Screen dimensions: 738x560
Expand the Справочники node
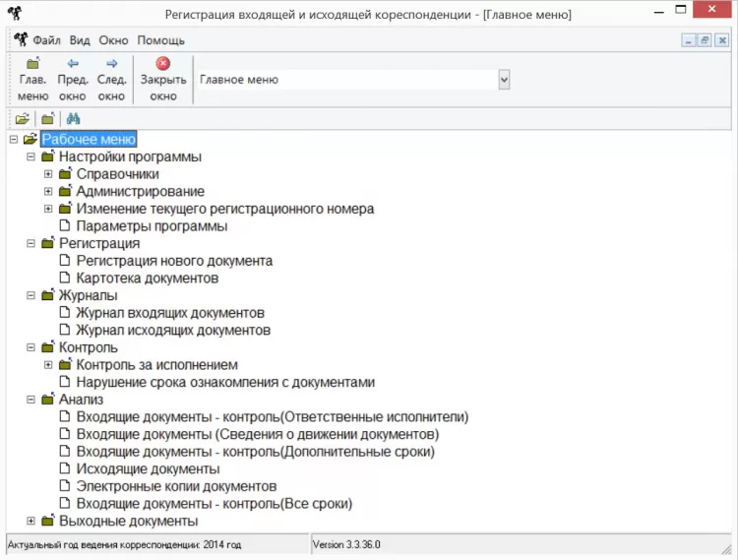coord(48,174)
